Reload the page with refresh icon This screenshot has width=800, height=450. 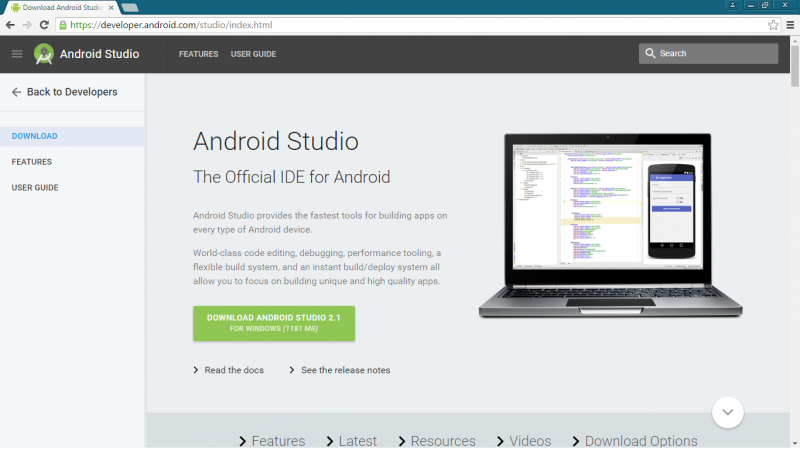tap(44, 24)
